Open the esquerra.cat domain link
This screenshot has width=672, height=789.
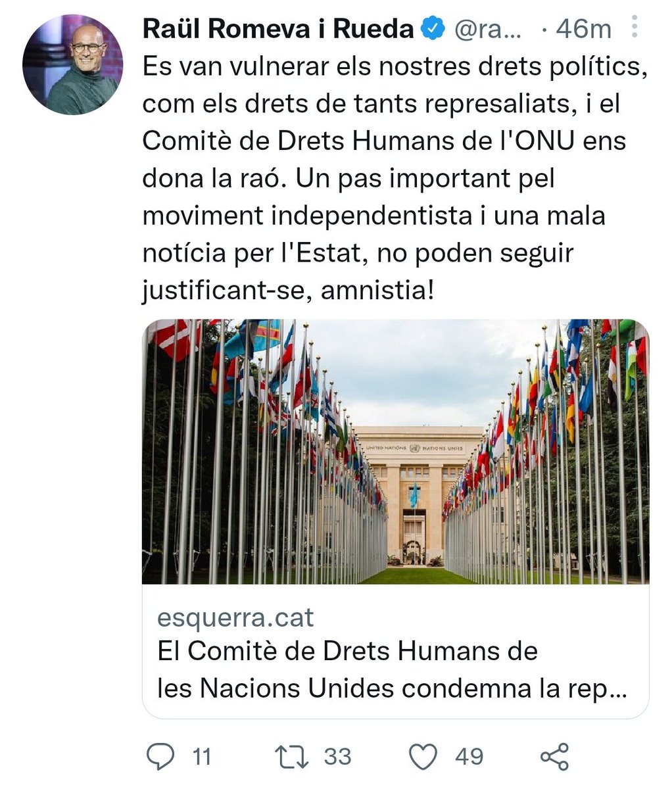(x=235, y=618)
